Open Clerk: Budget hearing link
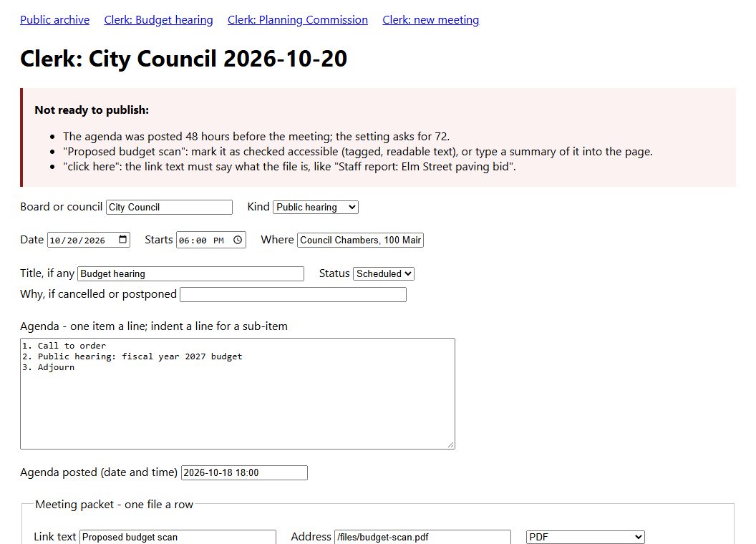This screenshot has height=544, width=756. pyautogui.click(x=159, y=20)
